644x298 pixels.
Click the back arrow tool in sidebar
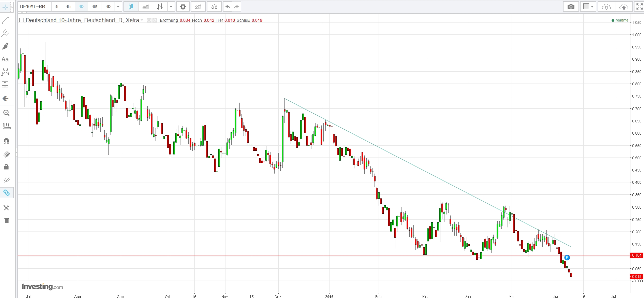click(5, 99)
